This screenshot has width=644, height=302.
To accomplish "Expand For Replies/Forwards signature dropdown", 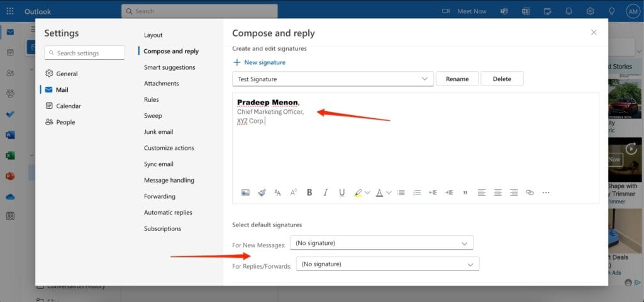I will [x=387, y=264].
